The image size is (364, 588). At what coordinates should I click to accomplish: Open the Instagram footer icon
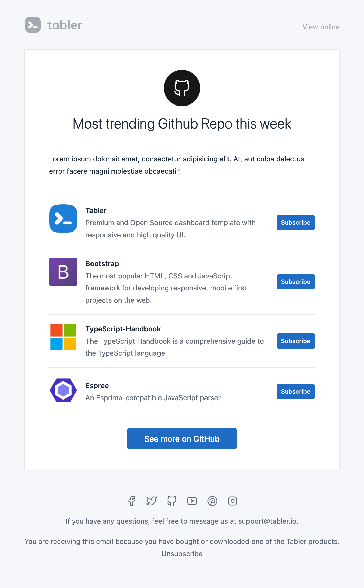pyautogui.click(x=233, y=501)
